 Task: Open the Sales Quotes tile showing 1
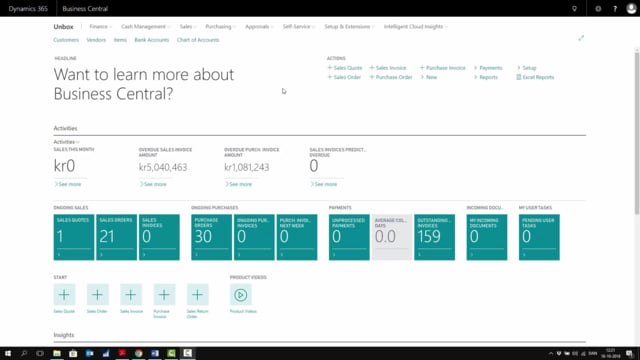[74, 237]
